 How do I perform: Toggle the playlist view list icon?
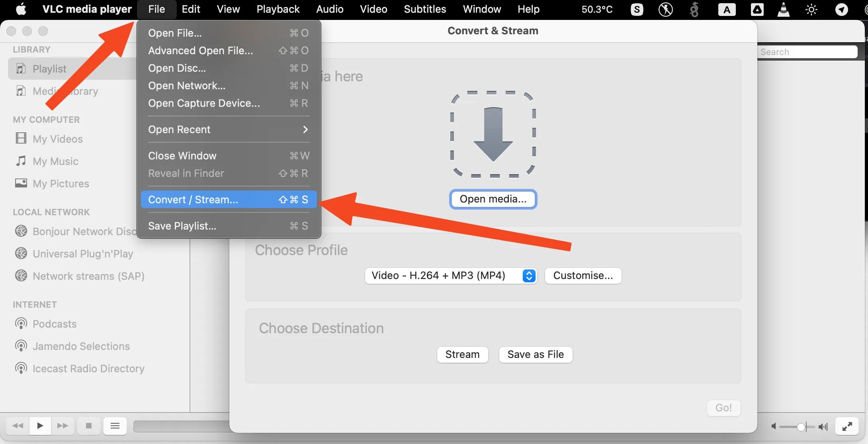pos(115,426)
